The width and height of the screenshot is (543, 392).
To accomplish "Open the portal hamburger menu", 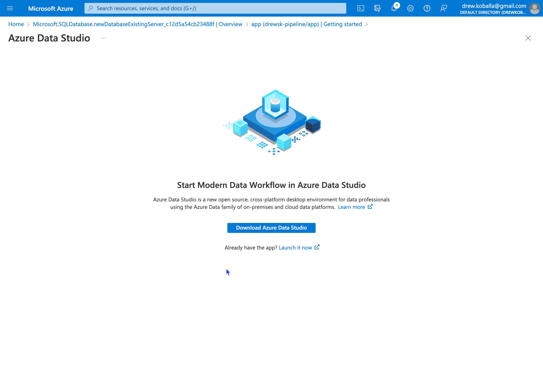I will [10, 8].
